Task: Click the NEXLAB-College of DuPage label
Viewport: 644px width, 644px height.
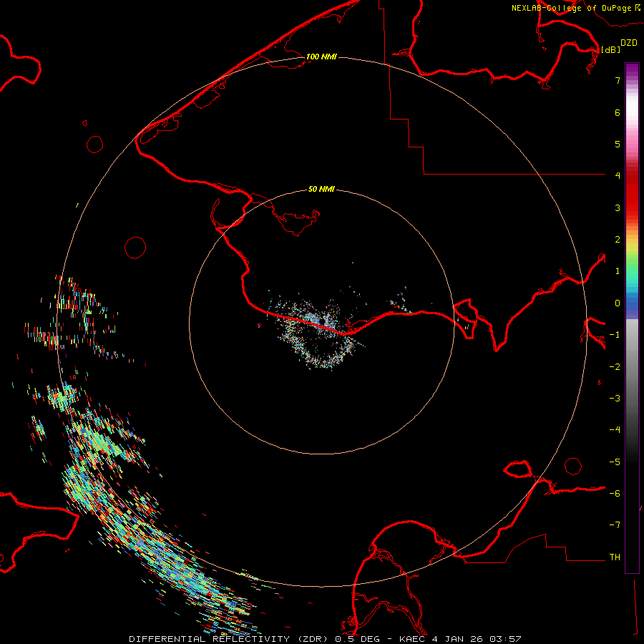Action: click(576, 8)
